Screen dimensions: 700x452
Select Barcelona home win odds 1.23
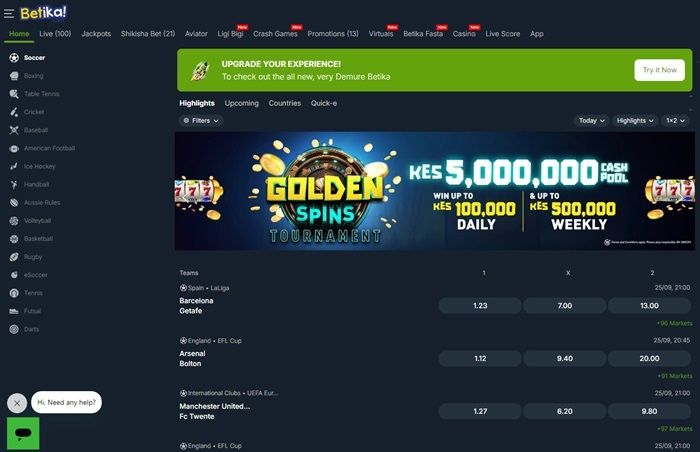coord(480,306)
